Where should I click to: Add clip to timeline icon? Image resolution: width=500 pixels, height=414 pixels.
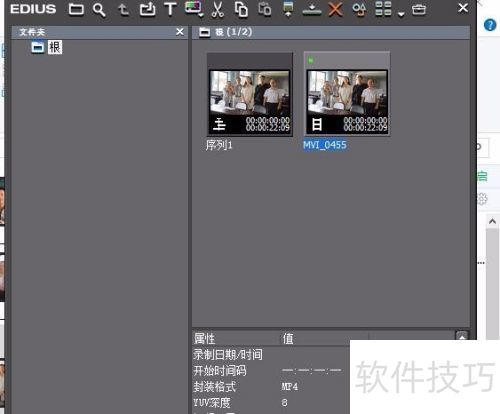coord(312,10)
